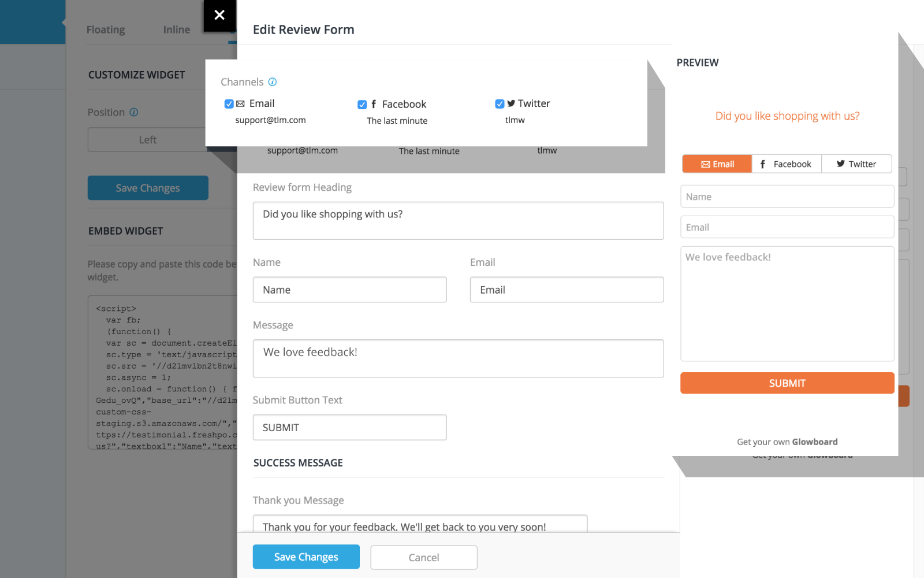Click the Facebook icon in Channels

click(374, 104)
